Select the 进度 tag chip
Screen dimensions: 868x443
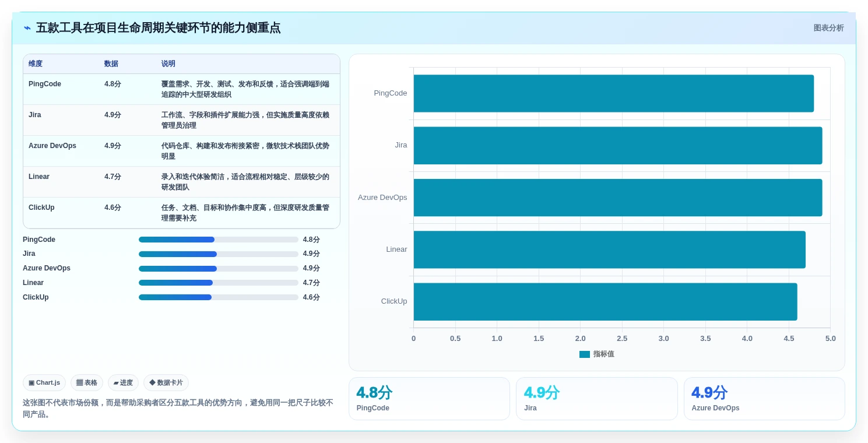click(123, 383)
